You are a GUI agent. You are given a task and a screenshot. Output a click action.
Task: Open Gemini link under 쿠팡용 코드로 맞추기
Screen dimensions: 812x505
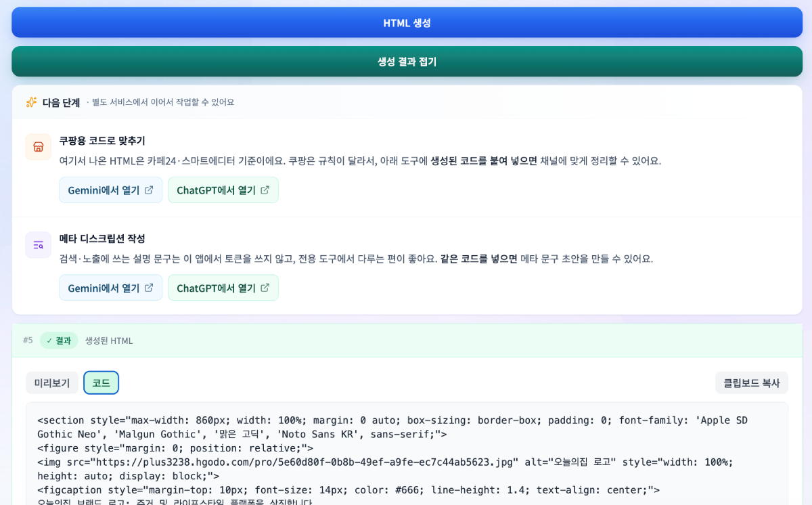click(111, 190)
